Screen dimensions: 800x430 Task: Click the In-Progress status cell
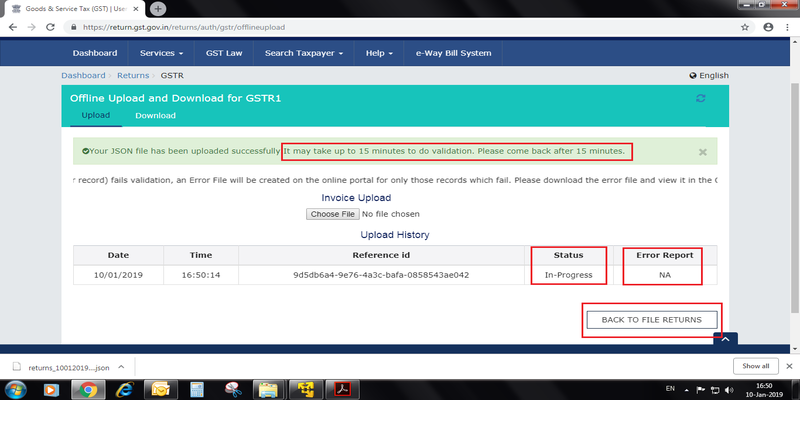[568, 275]
